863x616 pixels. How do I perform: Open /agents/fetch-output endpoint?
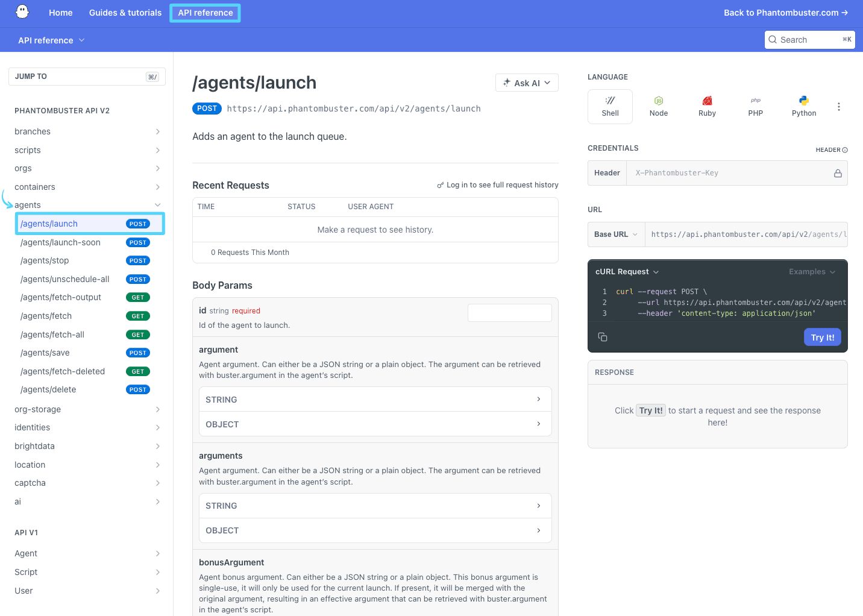90,297
